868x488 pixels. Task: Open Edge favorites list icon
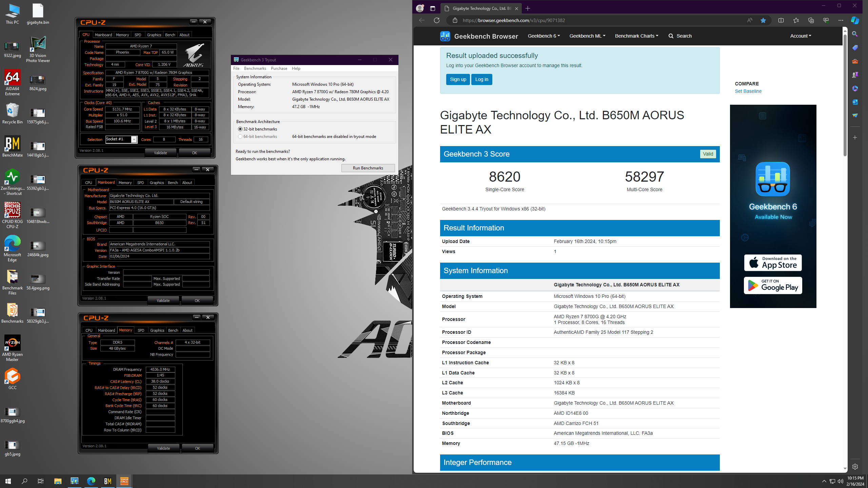796,20
